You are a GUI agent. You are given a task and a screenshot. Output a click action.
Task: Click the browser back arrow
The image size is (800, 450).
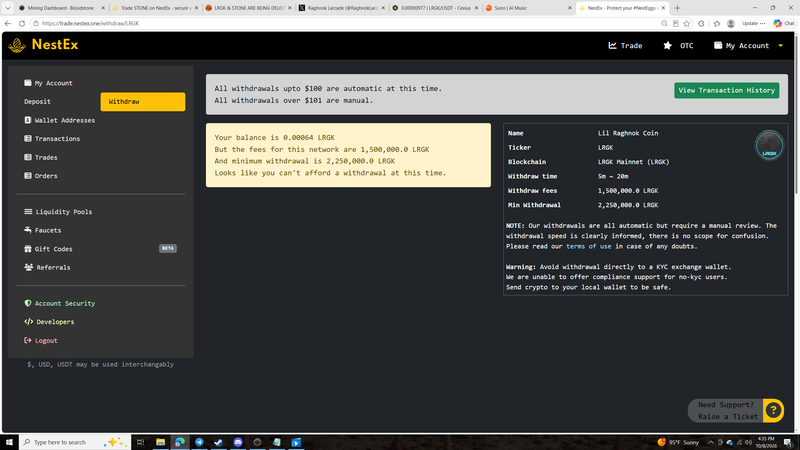click(x=8, y=23)
